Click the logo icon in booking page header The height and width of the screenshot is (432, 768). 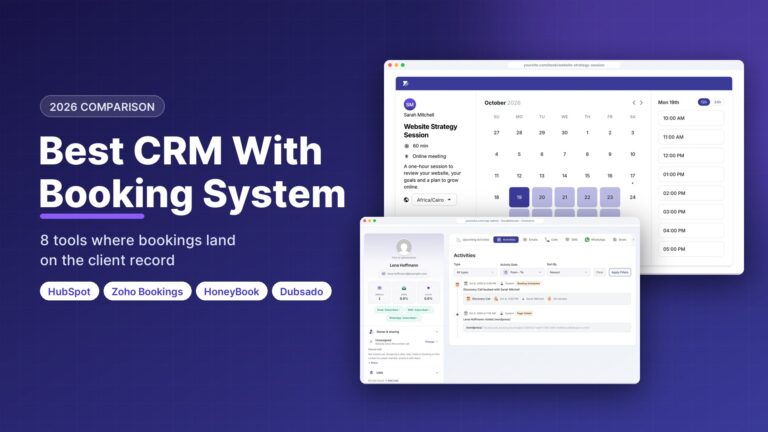coord(406,83)
